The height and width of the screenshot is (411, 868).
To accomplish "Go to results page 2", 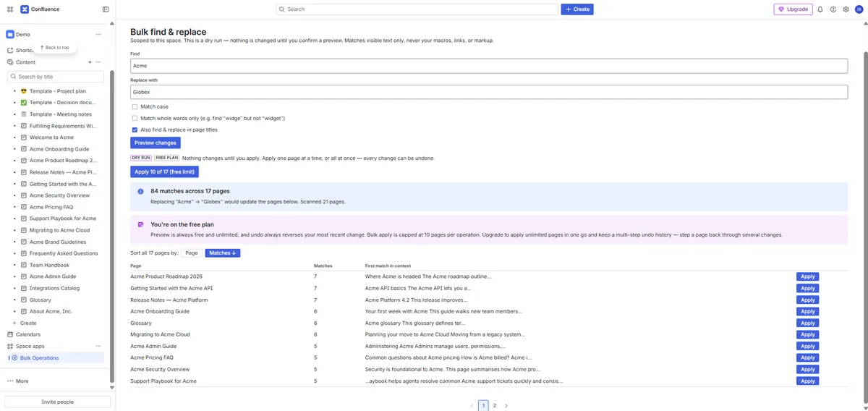I will [x=495, y=406].
